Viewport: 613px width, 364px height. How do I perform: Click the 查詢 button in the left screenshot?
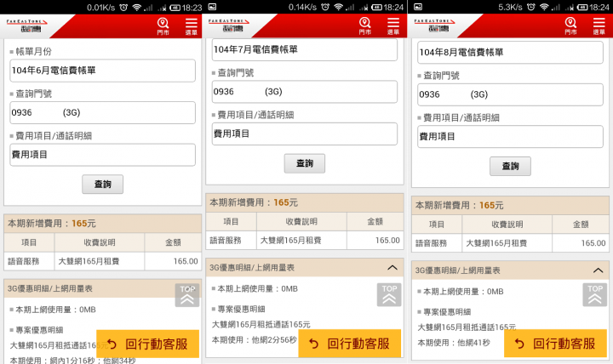[x=102, y=185]
